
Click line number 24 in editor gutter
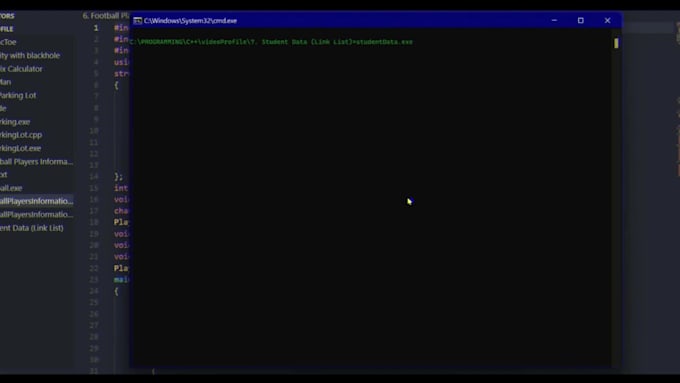94,291
